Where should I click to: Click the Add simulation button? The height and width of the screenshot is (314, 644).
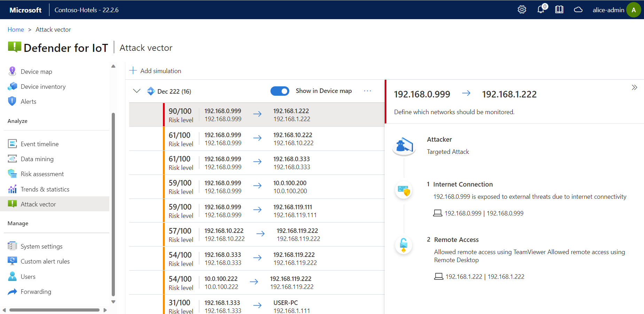tap(155, 71)
